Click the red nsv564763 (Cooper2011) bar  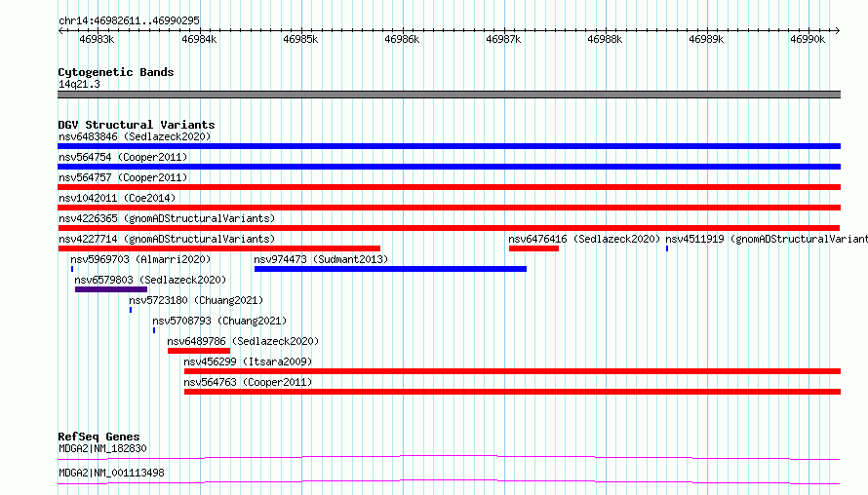point(513,392)
